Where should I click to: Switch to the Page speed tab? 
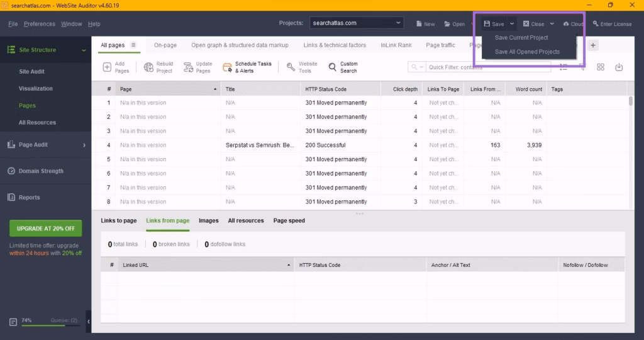tap(289, 221)
